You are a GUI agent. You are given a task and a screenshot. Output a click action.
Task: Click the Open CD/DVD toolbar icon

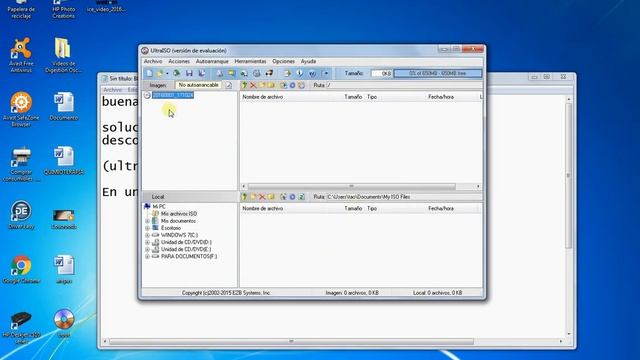(x=177, y=73)
